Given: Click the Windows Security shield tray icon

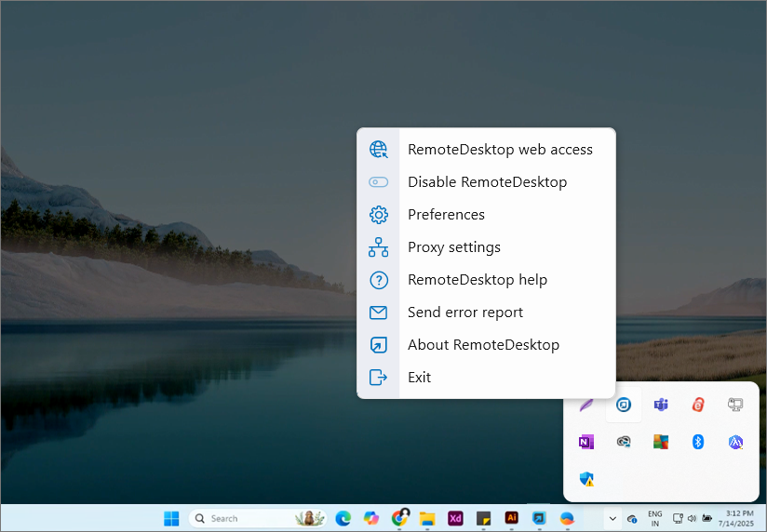Looking at the screenshot, I should tap(586, 479).
